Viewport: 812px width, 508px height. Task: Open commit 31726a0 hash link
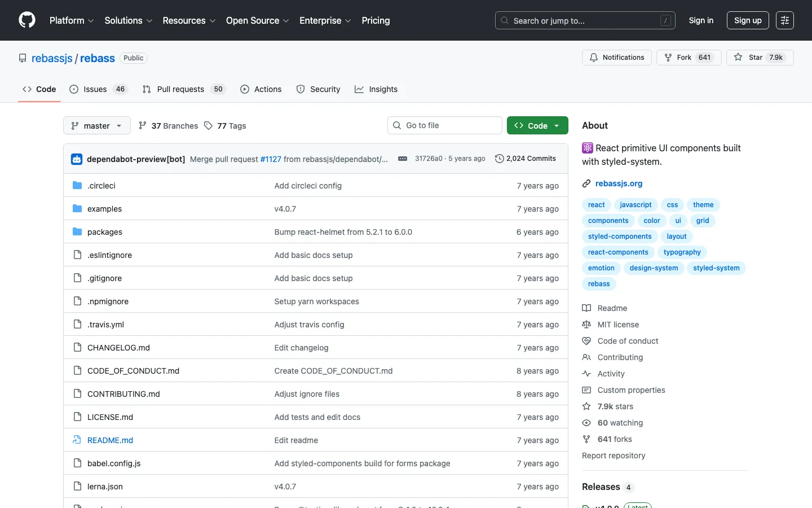tap(429, 159)
